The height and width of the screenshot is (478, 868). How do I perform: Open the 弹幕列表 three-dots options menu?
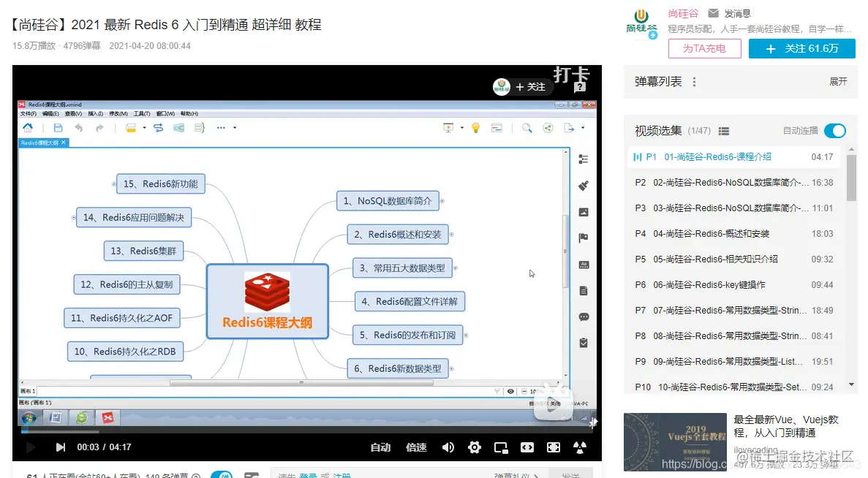tap(694, 82)
